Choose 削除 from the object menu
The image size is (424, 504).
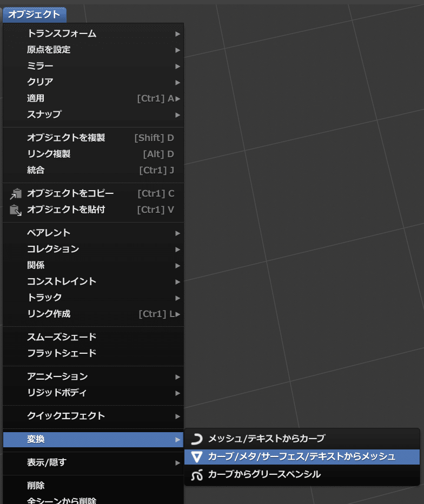coord(94,486)
